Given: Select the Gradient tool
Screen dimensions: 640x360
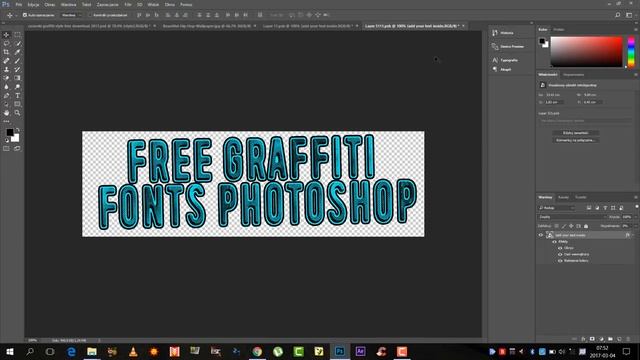Looking at the screenshot, I should tap(18, 78).
